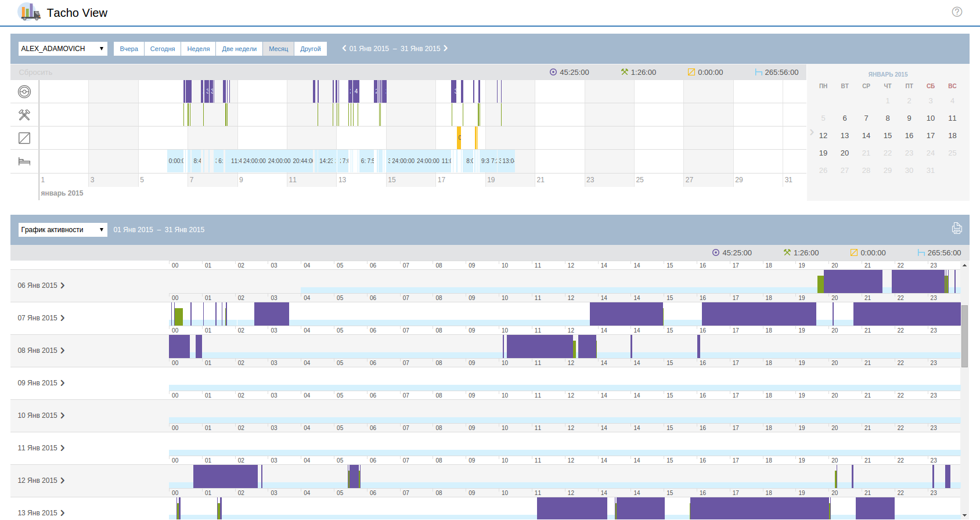Open the ALEX_ADAMOVICH driver dropdown
The width and height of the screenshot is (980, 520).
[63, 49]
